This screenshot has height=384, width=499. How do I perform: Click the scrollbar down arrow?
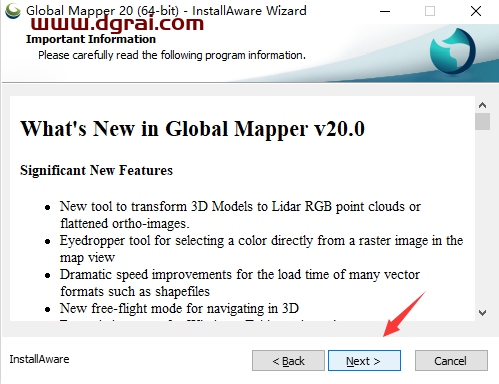(482, 313)
